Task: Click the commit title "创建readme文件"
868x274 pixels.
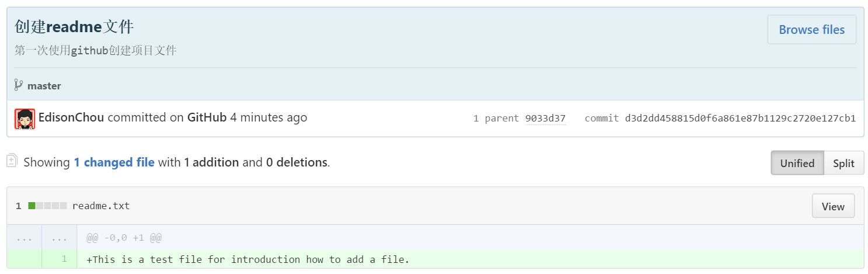Action: point(74,27)
